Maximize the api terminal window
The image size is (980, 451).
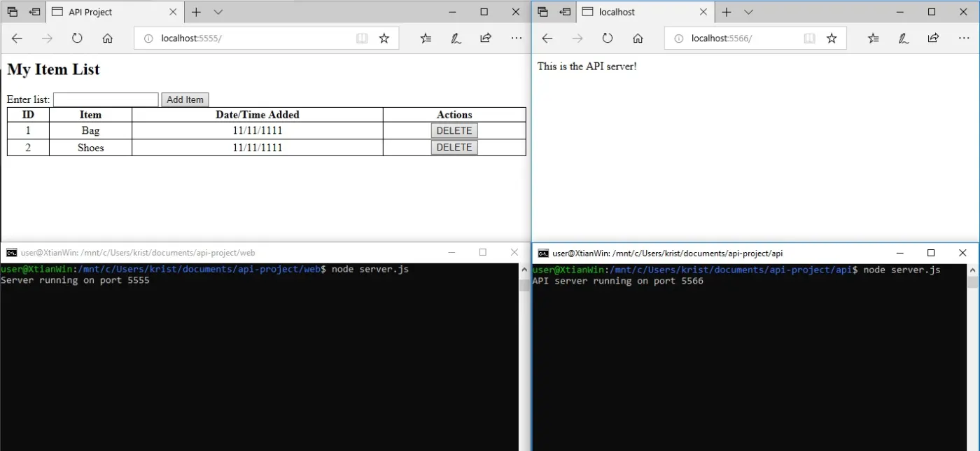(931, 253)
